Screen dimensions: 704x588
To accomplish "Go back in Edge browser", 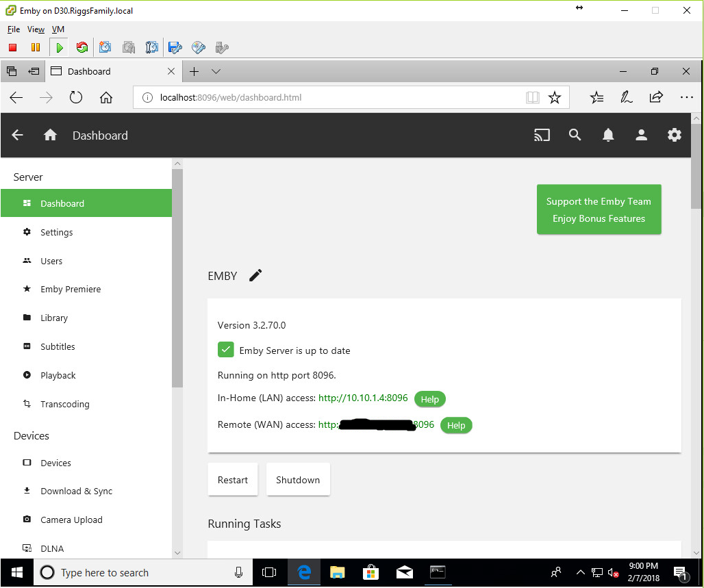I will (16, 97).
